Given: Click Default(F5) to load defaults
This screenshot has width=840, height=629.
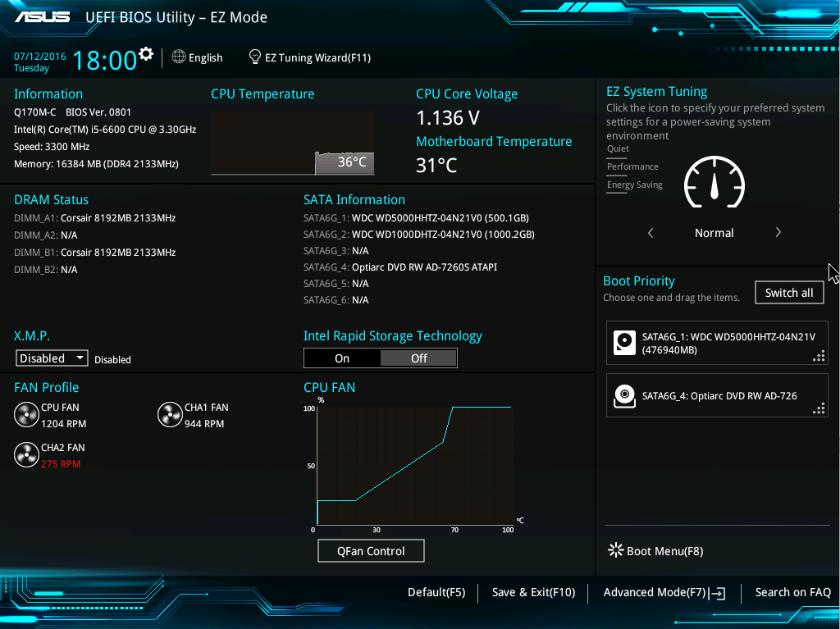Looking at the screenshot, I should [x=436, y=592].
